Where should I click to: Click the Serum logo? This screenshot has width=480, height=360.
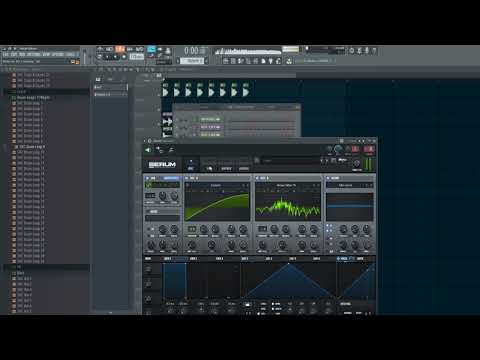(162, 164)
